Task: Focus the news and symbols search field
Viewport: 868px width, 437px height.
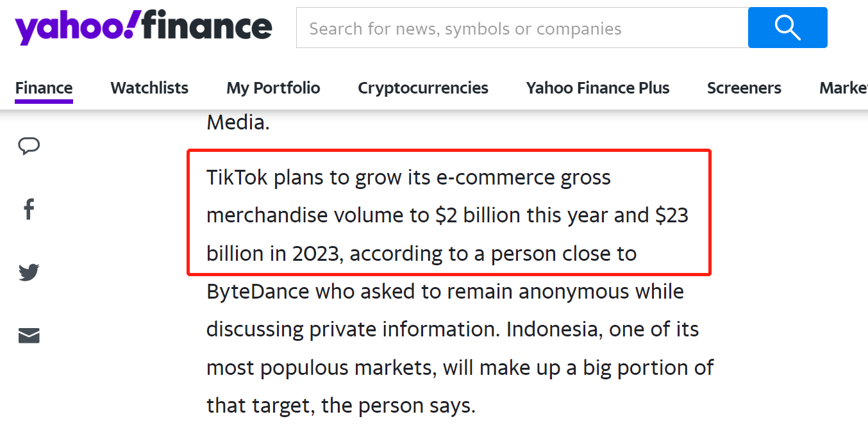Action: [522, 29]
